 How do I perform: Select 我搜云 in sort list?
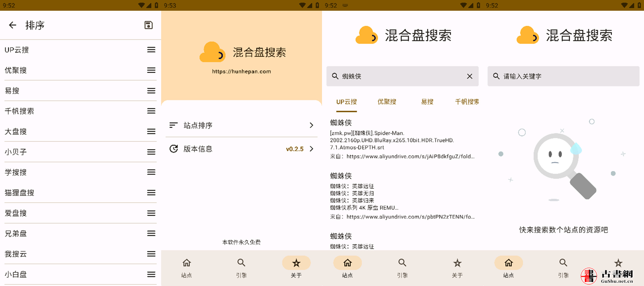[x=16, y=254]
